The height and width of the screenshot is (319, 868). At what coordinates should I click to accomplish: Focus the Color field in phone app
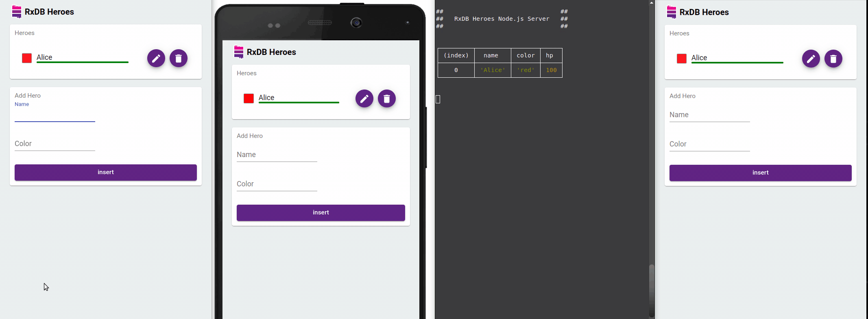click(x=277, y=184)
